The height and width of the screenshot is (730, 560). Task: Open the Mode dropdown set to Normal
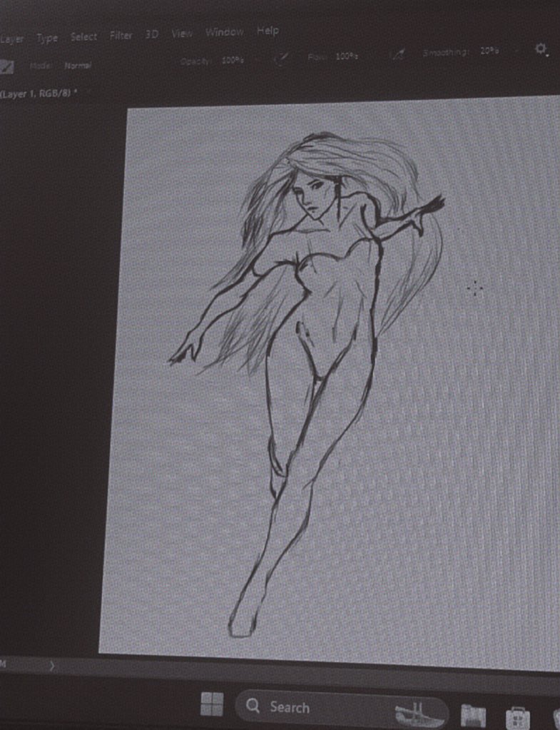(x=78, y=66)
